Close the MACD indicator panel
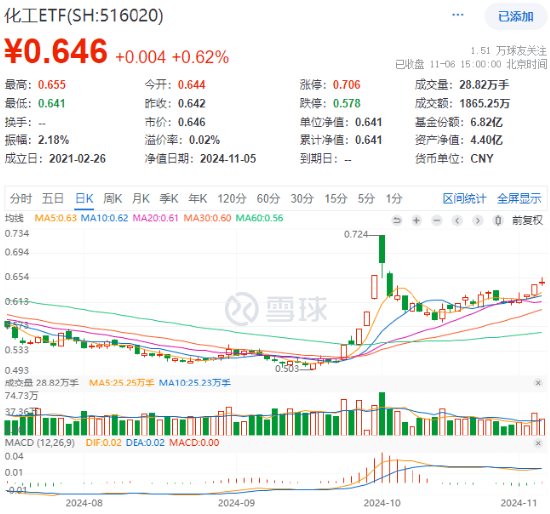Screen dimensions: 550x514 (538, 443)
